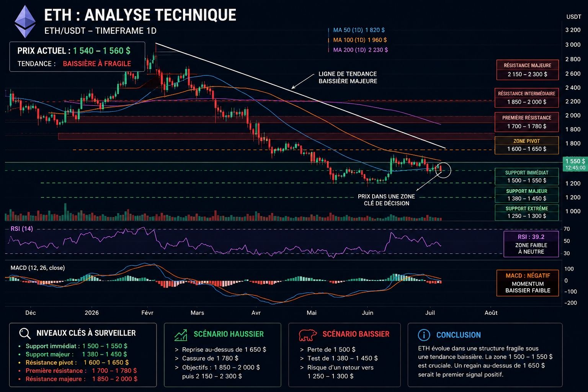Click the arrow pointing to the trendline
This screenshot has width=588, height=392.
303,82
